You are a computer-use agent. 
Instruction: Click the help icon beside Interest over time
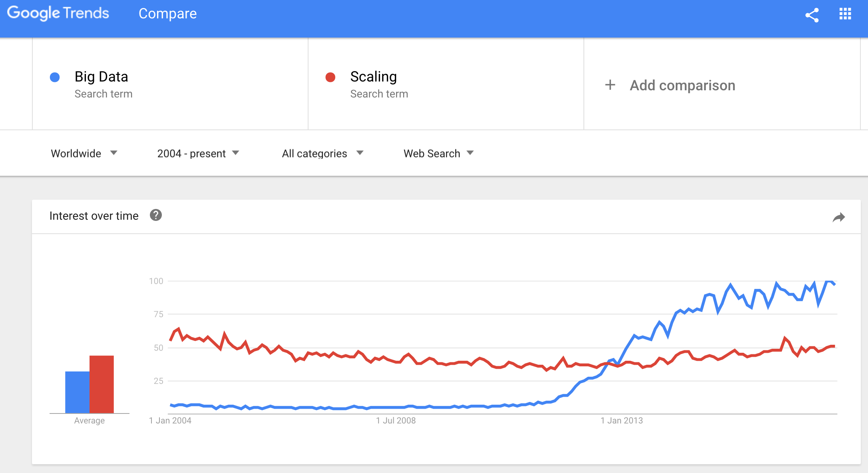click(x=156, y=215)
